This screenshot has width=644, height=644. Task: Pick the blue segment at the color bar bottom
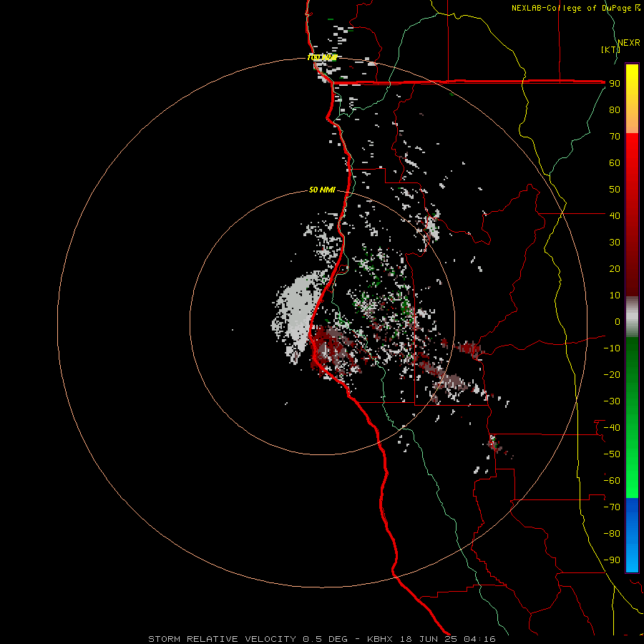(x=632, y=535)
